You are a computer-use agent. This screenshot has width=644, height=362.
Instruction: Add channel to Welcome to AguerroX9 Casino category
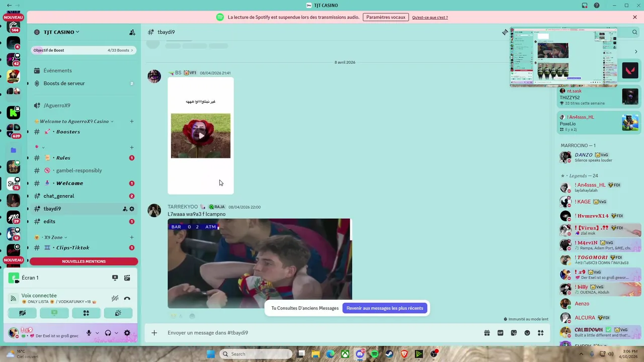[x=132, y=121]
